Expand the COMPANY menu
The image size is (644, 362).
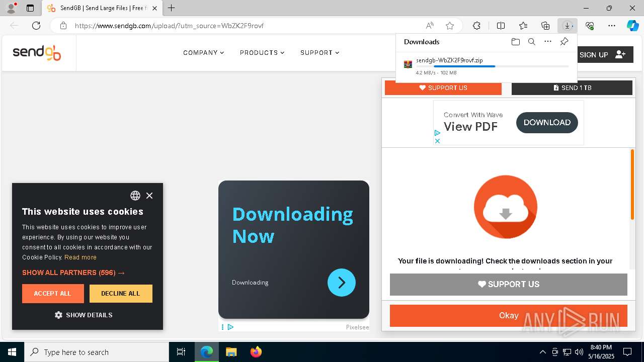[203, 53]
